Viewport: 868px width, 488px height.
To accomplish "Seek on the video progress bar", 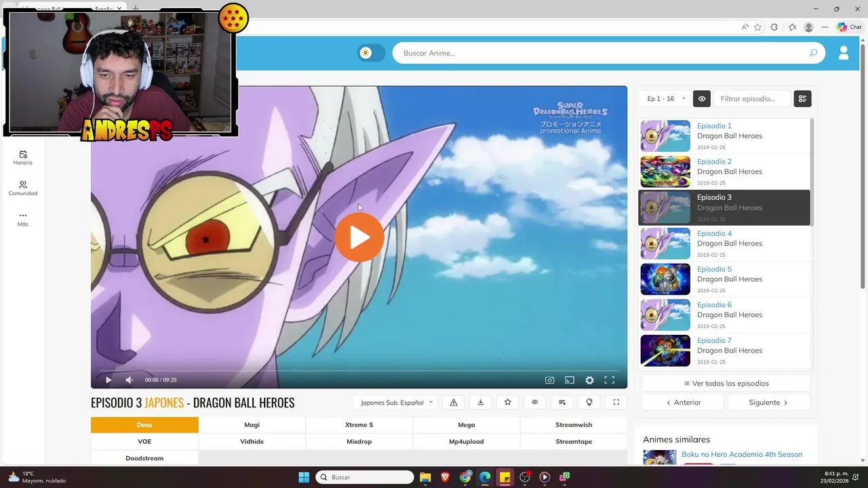I will coord(359,371).
